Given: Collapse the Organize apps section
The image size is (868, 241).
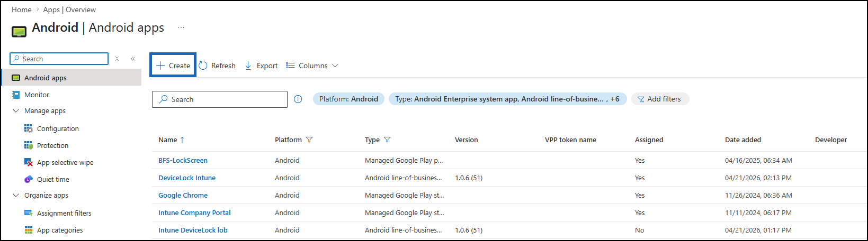Looking at the screenshot, I should pyautogui.click(x=16, y=196).
